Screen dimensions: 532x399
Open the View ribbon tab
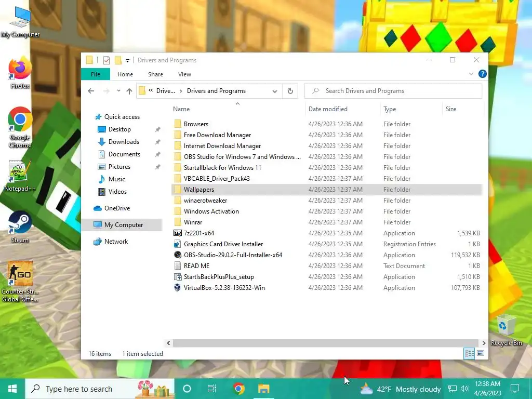tap(184, 74)
